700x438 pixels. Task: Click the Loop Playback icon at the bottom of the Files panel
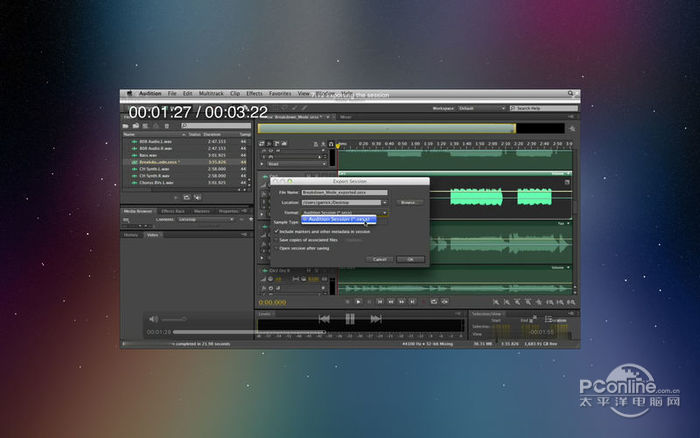[187, 197]
